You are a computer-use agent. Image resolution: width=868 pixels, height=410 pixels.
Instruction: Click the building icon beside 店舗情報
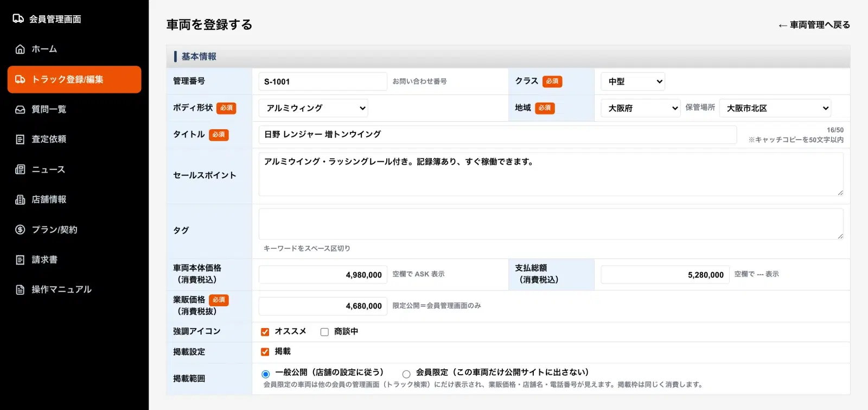[x=20, y=200]
